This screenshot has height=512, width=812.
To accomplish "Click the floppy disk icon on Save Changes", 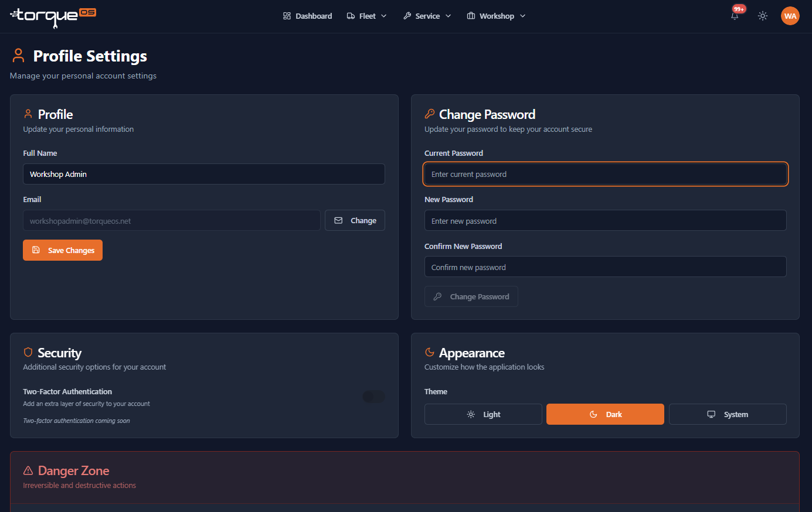I will point(36,250).
